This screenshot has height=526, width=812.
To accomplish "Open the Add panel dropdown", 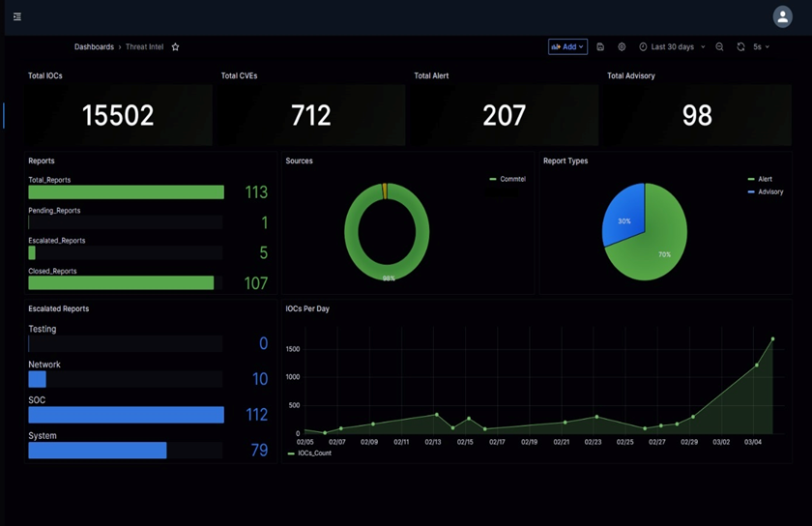I will coord(567,46).
